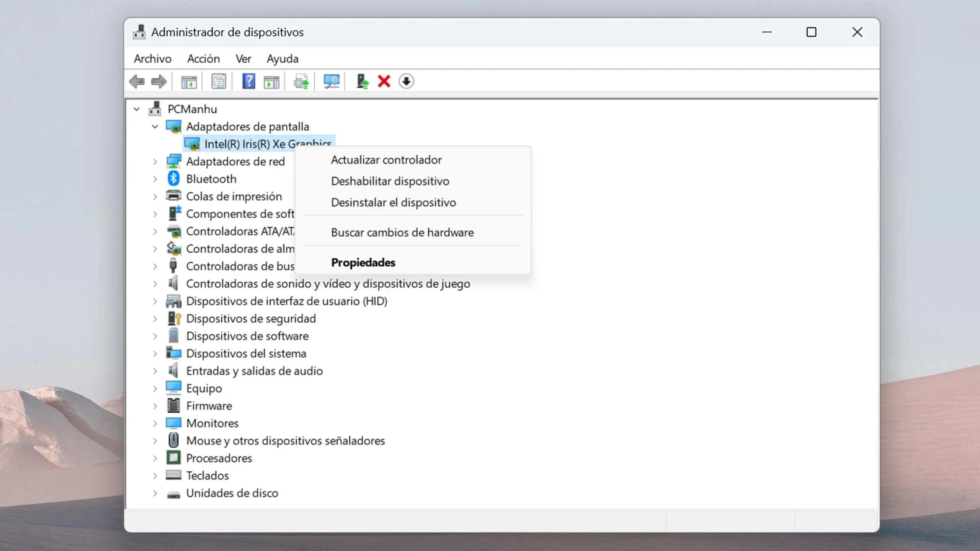Open the Archivo menu
The height and width of the screenshot is (551, 980).
[x=152, y=59]
